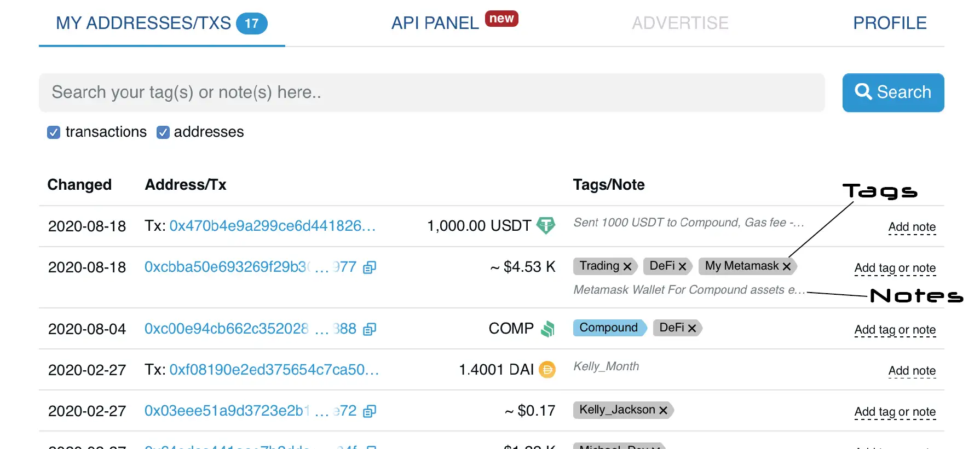Click Add note for the USDT transaction

click(912, 227)
